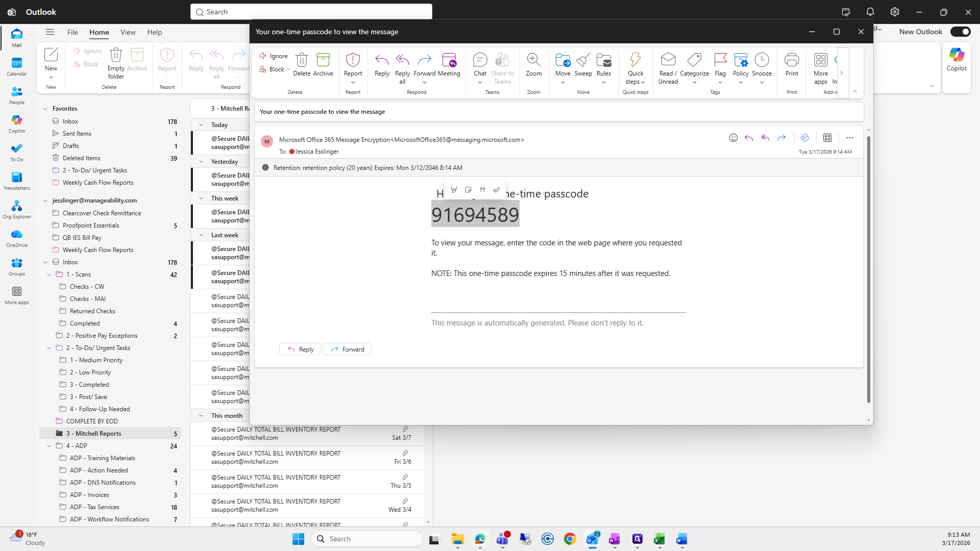Click the Sweep icon in message ribbon
Screen dimensions: 980x551
(x=583, y=60)
